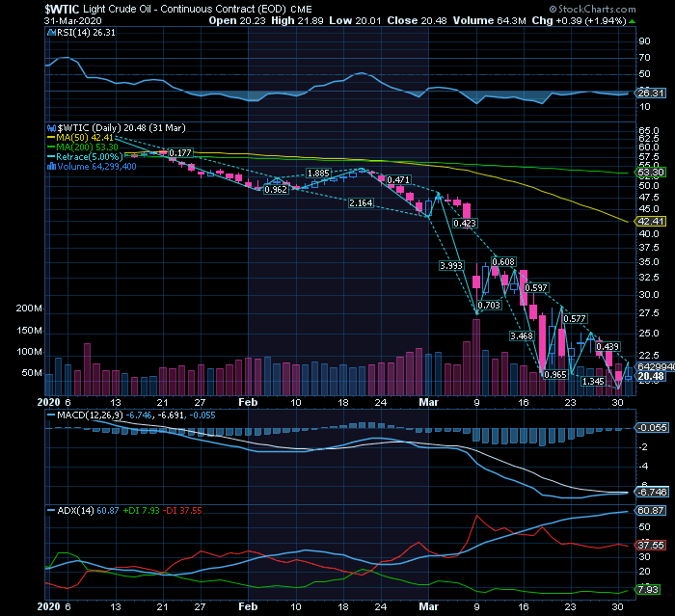The image size is (675, 616).
Task: Click the $WTIC ticker symbol in title
Action: pyautogui.click(x=62, y=9)
